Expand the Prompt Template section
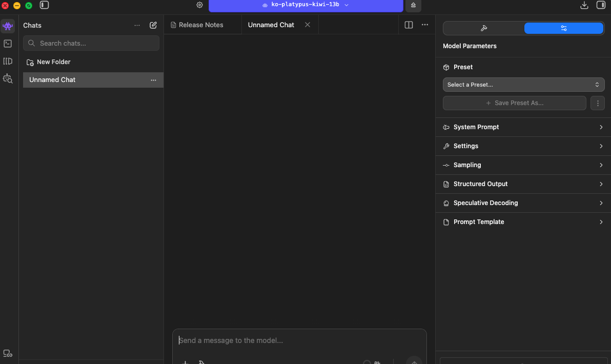The height and width of the screenshot is (364, 611). [523, 222]
